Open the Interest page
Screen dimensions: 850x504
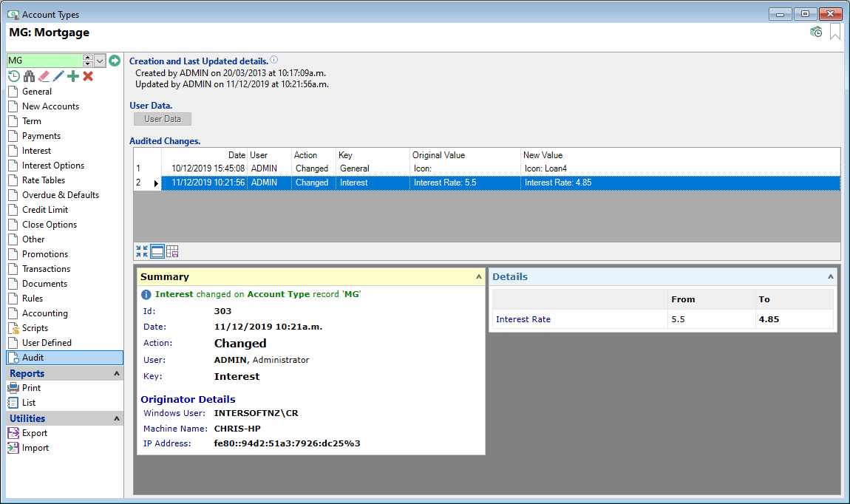(x=36, y=151)
